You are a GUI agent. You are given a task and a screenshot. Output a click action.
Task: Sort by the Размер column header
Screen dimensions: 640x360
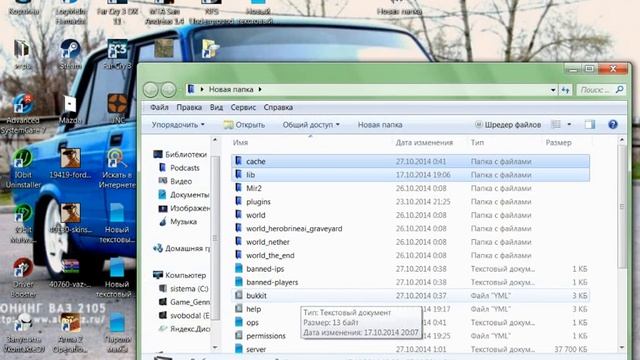click(x=558, y=142)
